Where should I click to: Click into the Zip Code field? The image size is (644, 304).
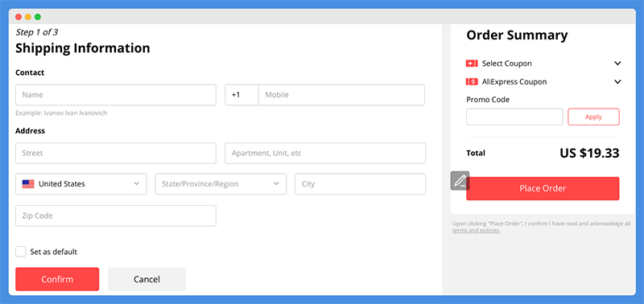point(116,216)
